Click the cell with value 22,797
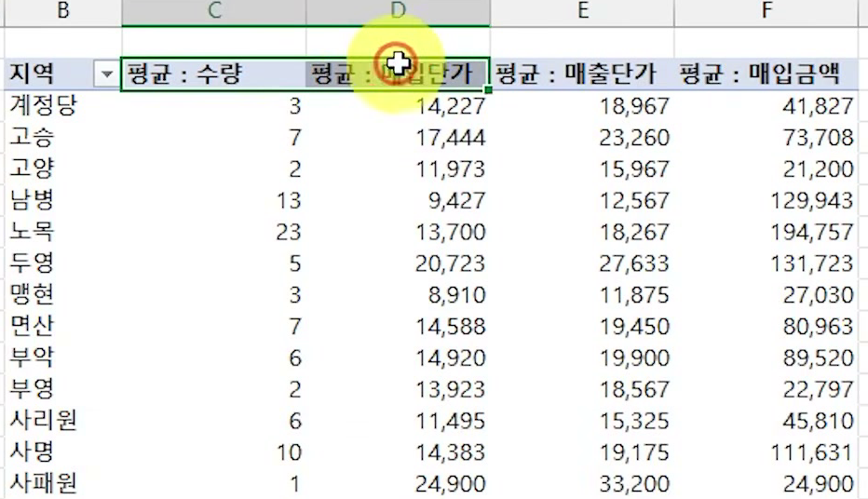The image size is (868, 499). 766,389
